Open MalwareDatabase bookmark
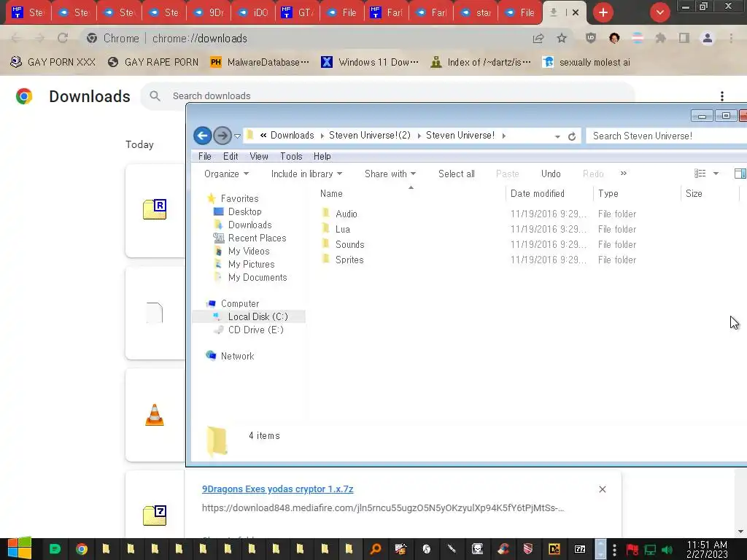 tap(260, 63)
